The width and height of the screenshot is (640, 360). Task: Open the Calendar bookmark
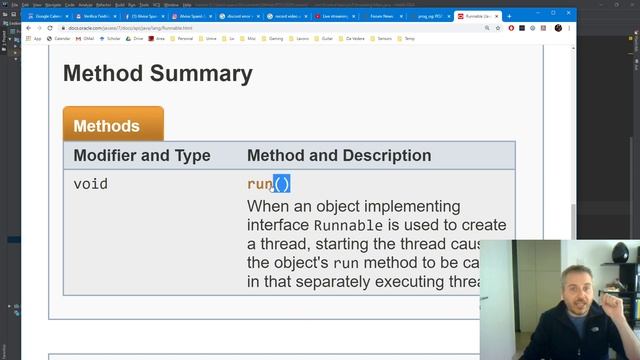tap(59, 39)
